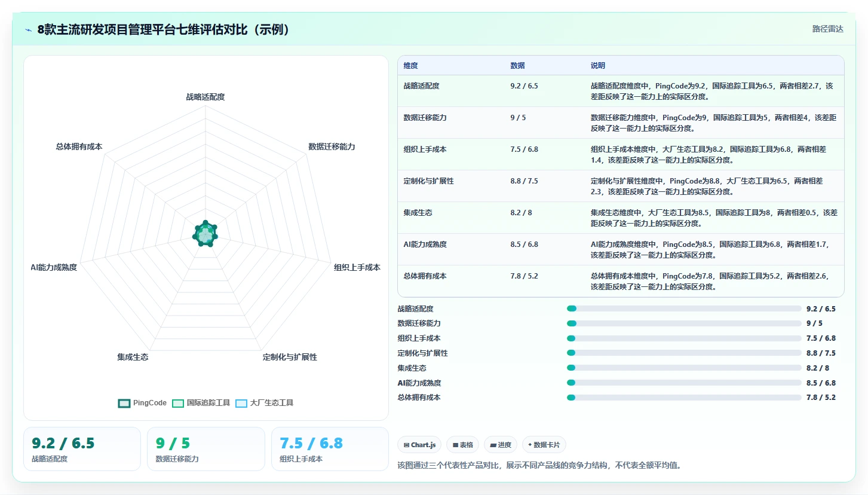The width and height of the screenshot is (868, 495).
Task: Click the 定制化与扩展性 progress bar
Action: (x=684, y=353)
